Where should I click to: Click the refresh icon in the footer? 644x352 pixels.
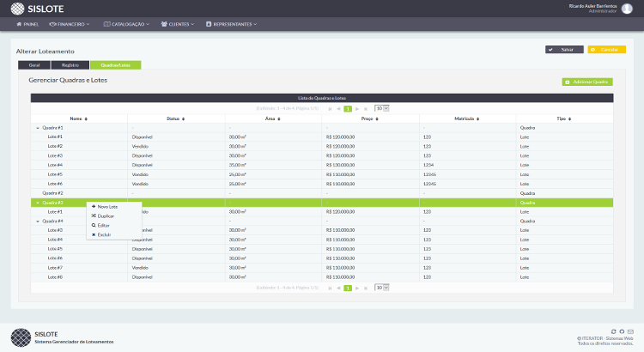coord(614,331)
